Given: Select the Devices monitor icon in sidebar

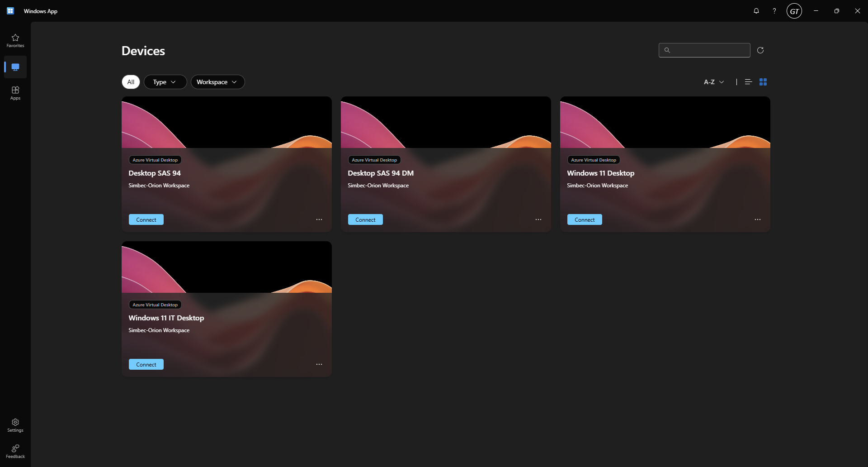Looking at the screenshot, I should click(15, 67).
